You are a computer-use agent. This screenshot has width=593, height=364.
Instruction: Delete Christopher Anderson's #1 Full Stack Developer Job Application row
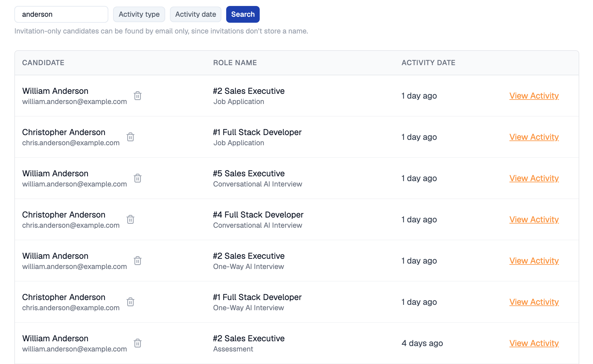[130, 137]
